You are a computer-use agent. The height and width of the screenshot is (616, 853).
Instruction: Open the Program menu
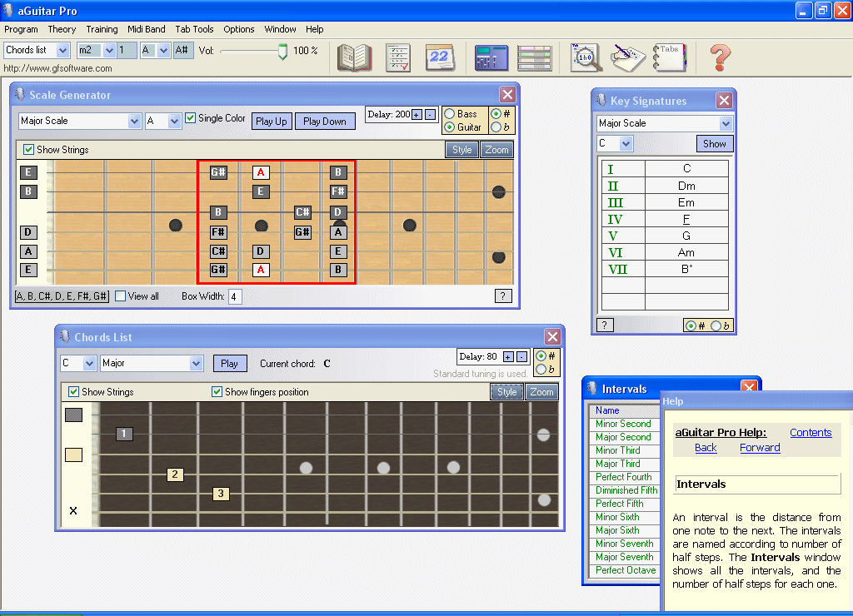(21, 29)
